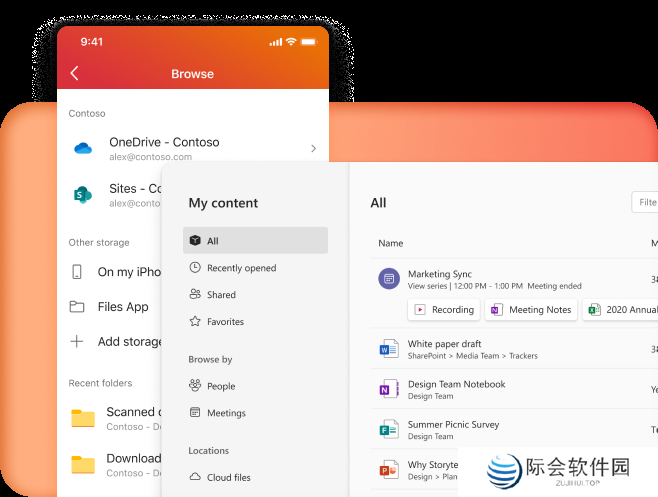Show Shared content
The width and height of the screenshot is (658, 497).
pyautogui.click(x=221, y=295)
